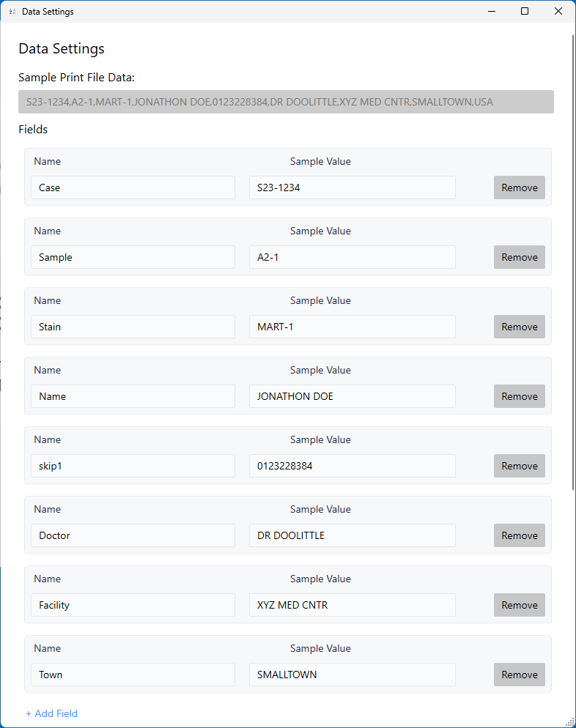
Task: Maximize the Data Settings window
Action: tap(525, 12)
